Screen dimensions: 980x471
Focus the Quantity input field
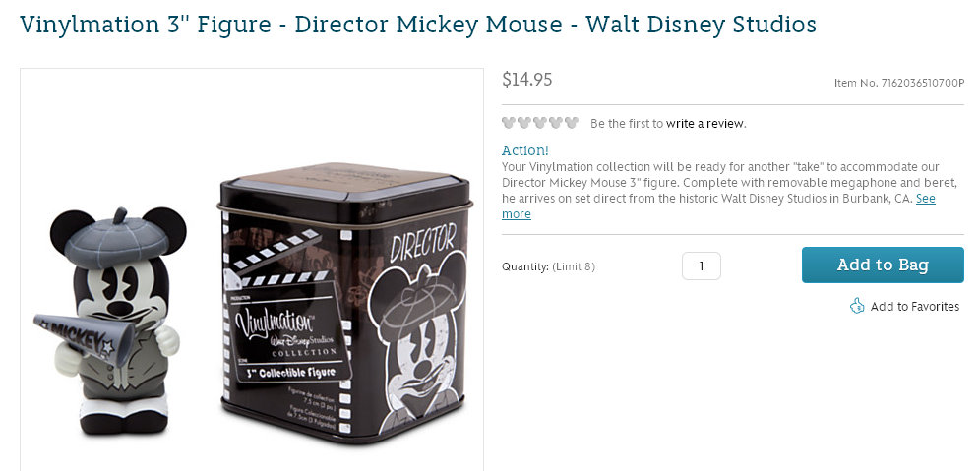pyautogui.click(x=701, y=265)
